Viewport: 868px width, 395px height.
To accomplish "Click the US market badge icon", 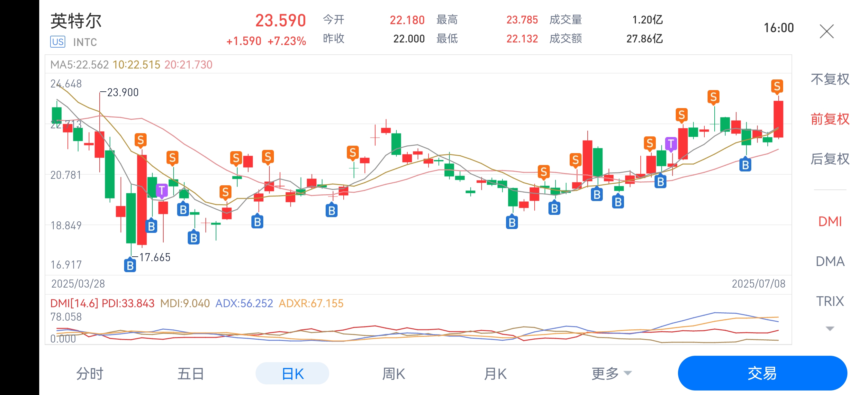I will pyautogui.click(x=58, y=42).
